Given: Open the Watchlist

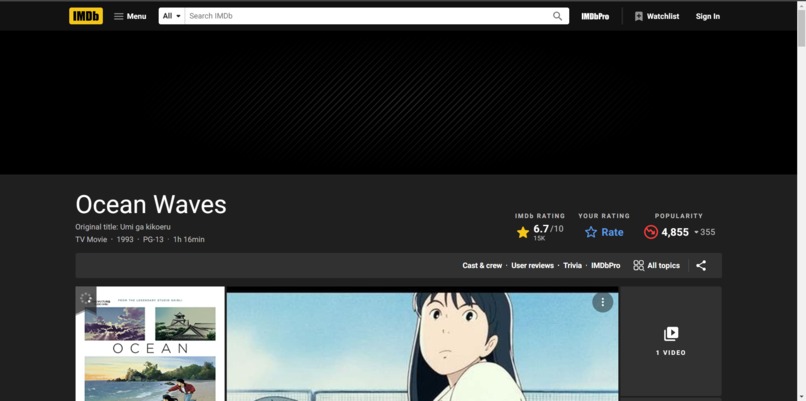Looking at the screenshot, I should pyautogui.click(x=656, y=16).
